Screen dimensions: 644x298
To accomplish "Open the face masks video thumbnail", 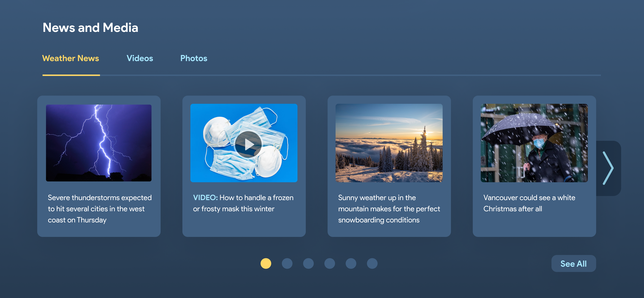I will click(244, 143).
